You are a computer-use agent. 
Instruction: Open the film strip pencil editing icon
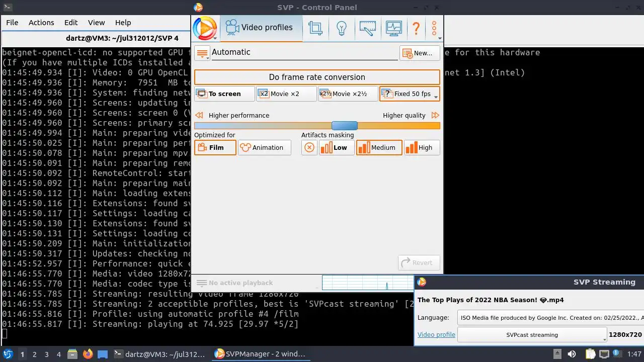pos(368,28)
